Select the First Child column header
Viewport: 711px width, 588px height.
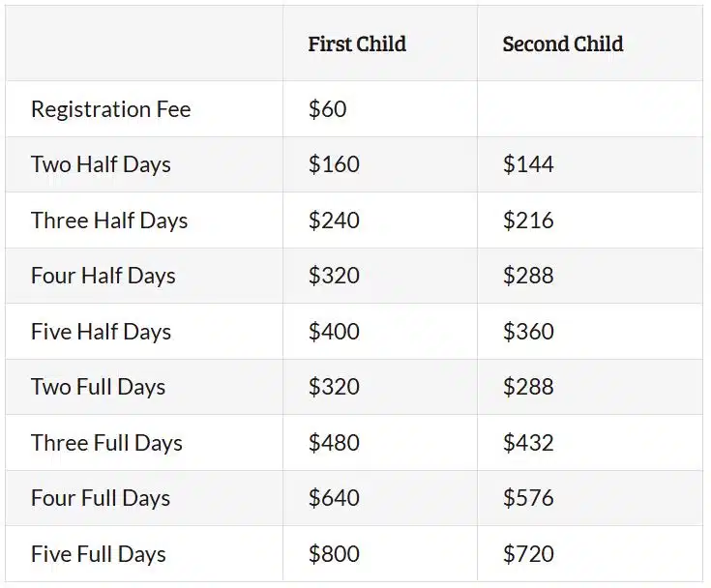coord(357,44)
